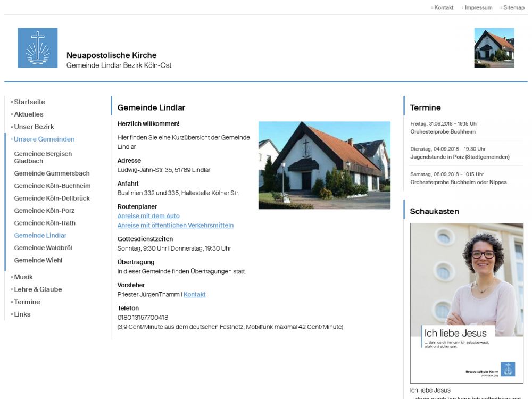532x399 pixels.
Task: Open the Impressum page
Action: point(478,7)
